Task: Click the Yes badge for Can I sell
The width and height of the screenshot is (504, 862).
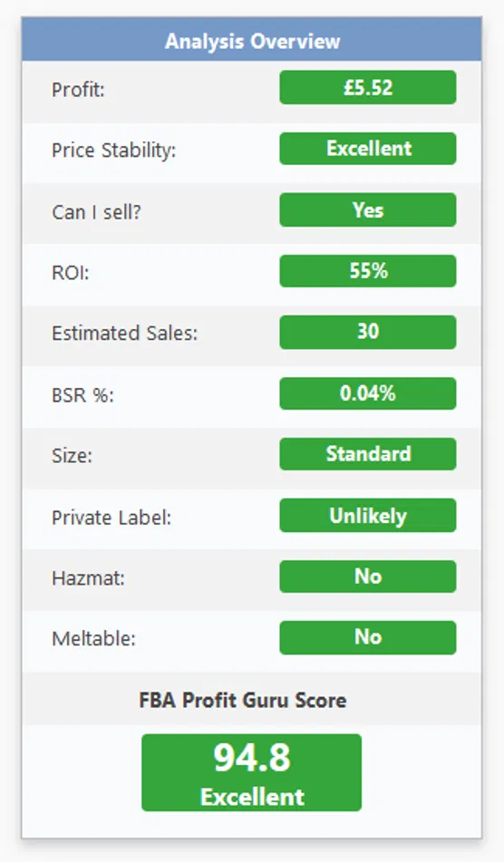Action: (368, 209)
